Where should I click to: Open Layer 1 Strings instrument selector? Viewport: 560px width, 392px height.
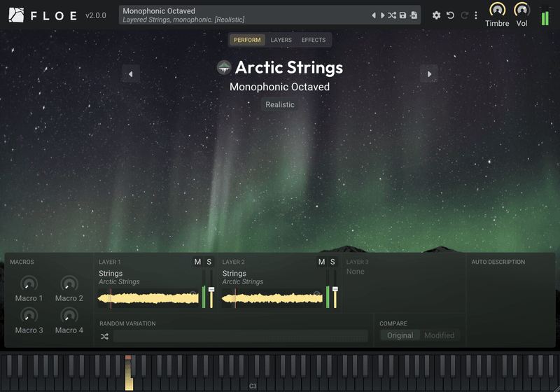point(119,277)
